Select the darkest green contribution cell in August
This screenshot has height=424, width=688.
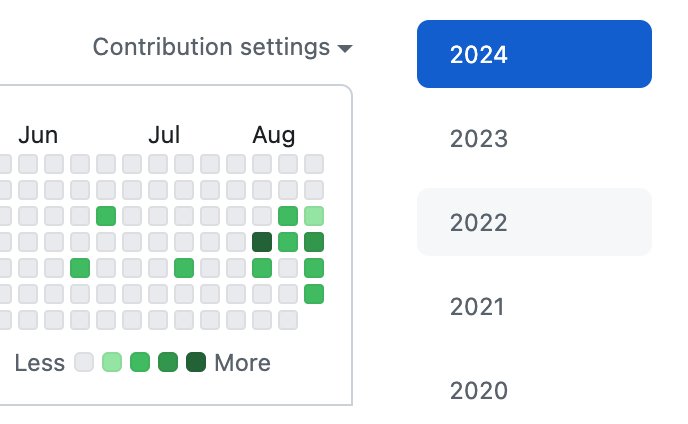(x=262, y=241)
